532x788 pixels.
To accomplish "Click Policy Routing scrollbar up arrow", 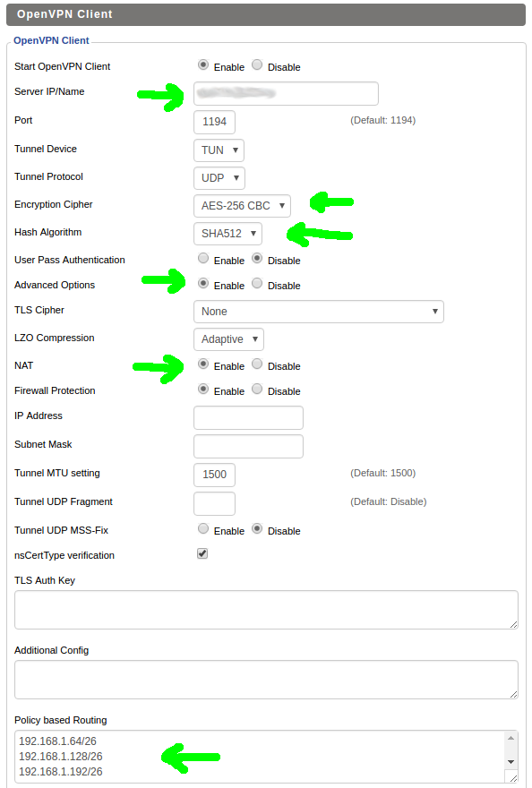I will (x=511, y=738).
